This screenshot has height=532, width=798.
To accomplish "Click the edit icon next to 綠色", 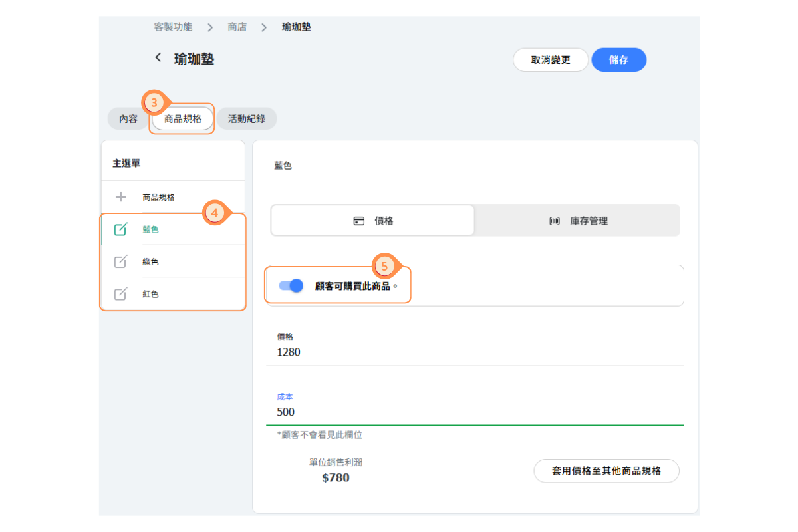I will (120, 261).
